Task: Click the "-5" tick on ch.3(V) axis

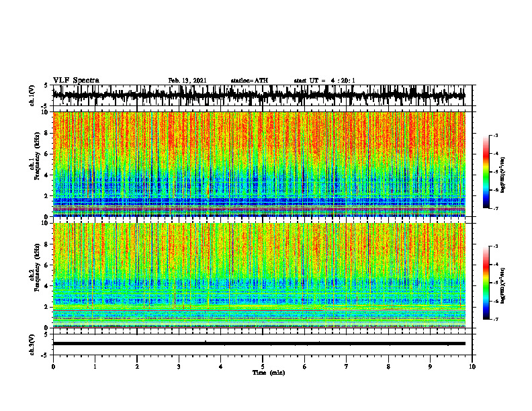Action: pyautogui.click(x=45, y=355)
